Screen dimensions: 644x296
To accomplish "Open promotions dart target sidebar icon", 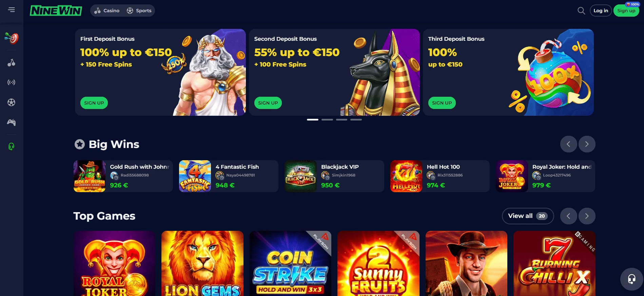I will click(12, 38).
